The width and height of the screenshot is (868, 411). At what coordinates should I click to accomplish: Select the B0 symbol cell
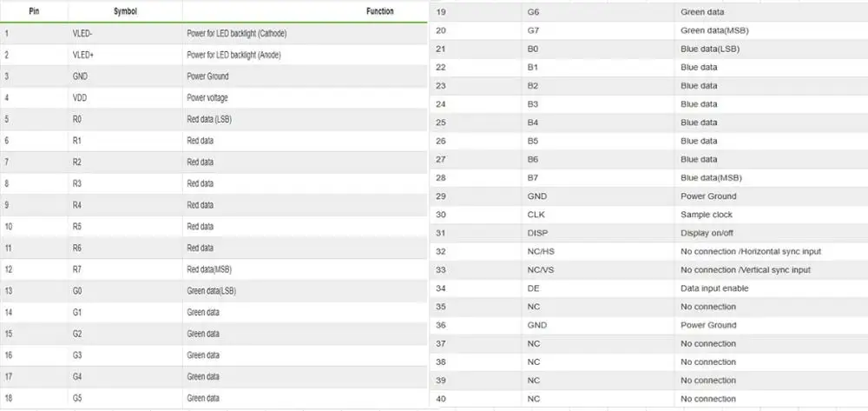[x=533, y=49]
